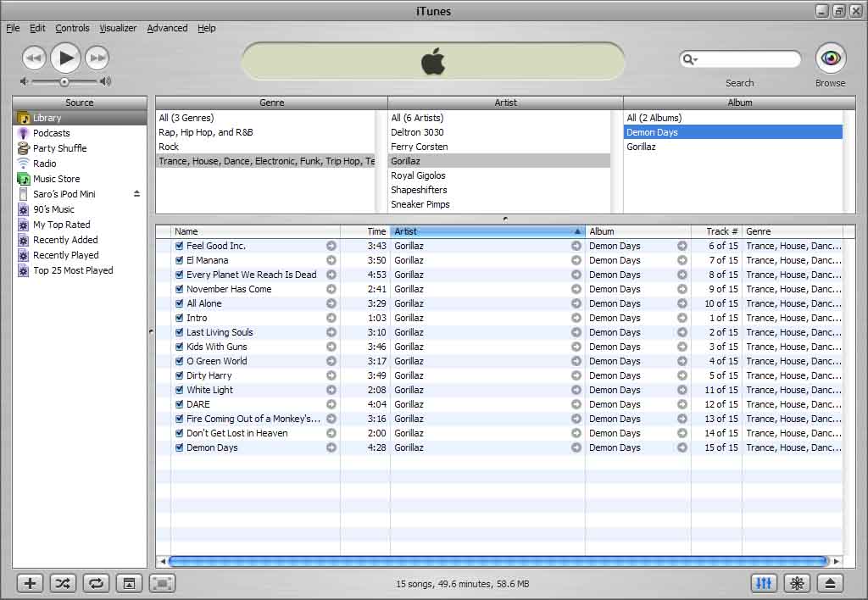Select Deltron 3030 in Artist browser
Screen dimensions: 868x600
click(x=499, y=132)
